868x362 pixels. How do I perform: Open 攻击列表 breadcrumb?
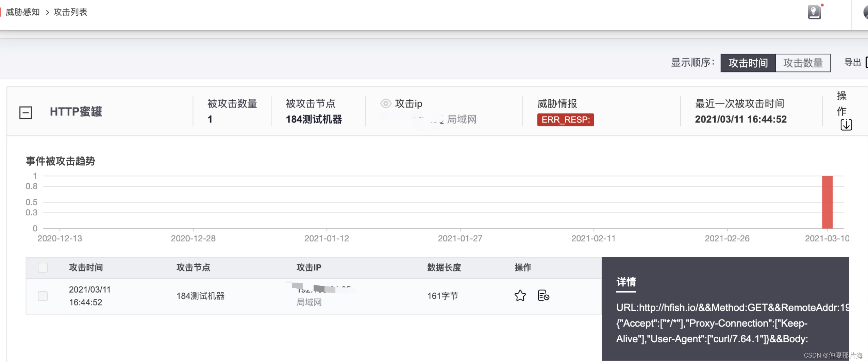pyautogui.click(x=70, y=12)
